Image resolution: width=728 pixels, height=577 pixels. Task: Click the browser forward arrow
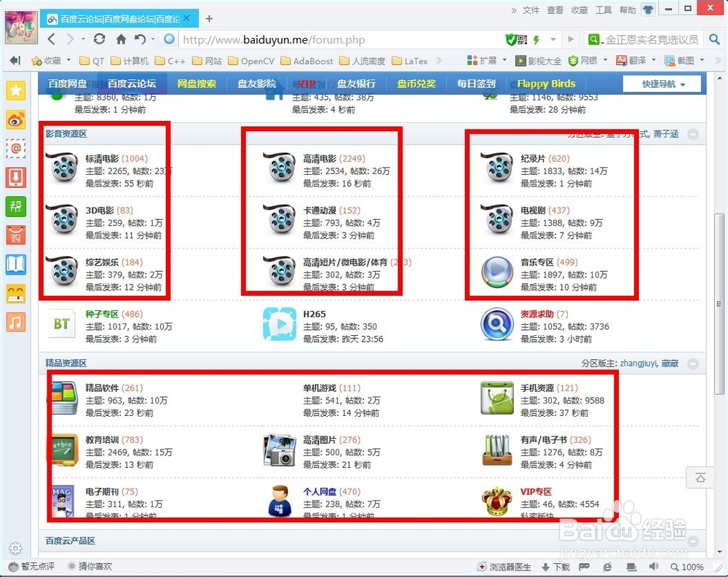(x=70, y=39)
